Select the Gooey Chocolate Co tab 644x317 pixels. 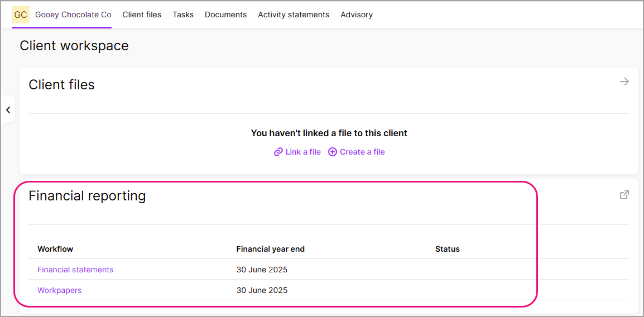pos(73,15)
